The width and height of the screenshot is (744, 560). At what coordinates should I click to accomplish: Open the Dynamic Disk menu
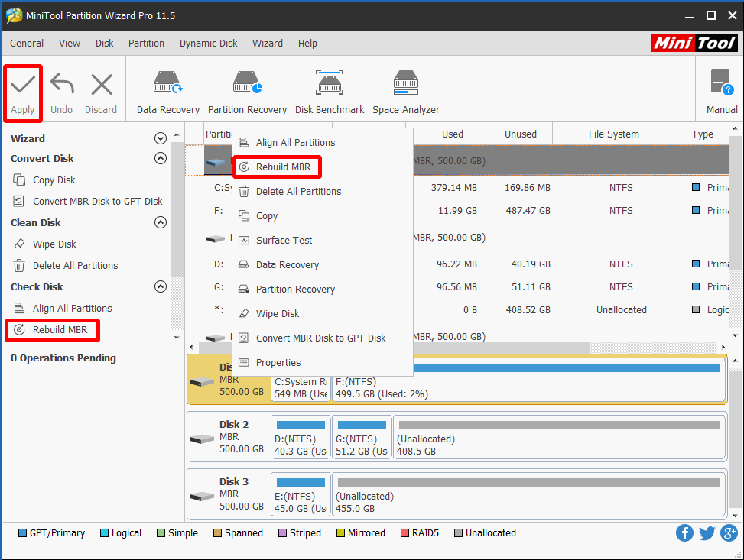point(208,43)
